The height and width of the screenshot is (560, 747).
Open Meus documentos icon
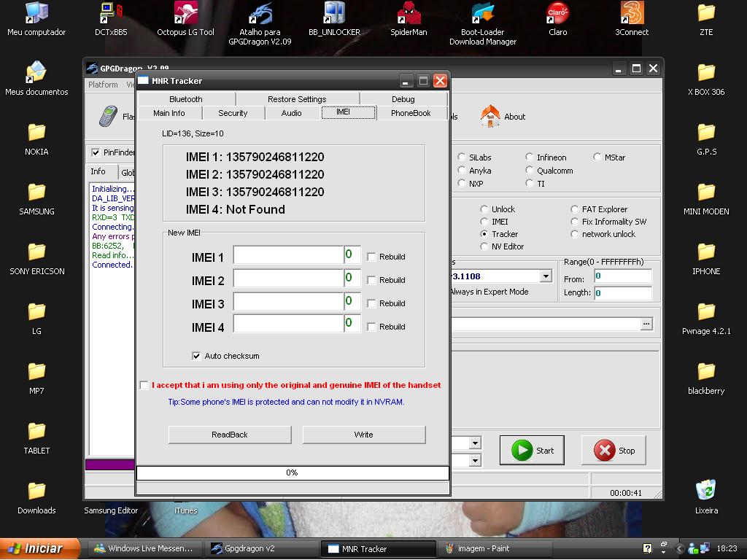click(x=36, y=79)
